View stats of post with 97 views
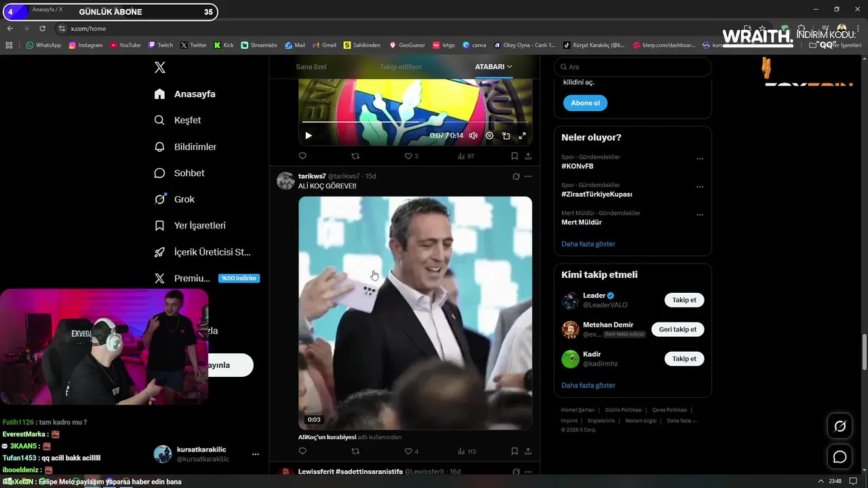Screen dimensions: 868x488 pyautogui.click(x=466, y=156)
